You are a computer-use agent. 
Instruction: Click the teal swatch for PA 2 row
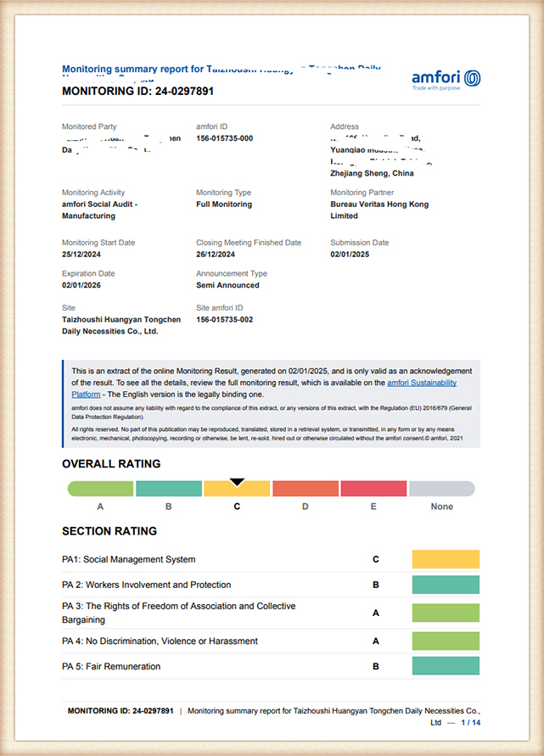[x=446, y=585]
